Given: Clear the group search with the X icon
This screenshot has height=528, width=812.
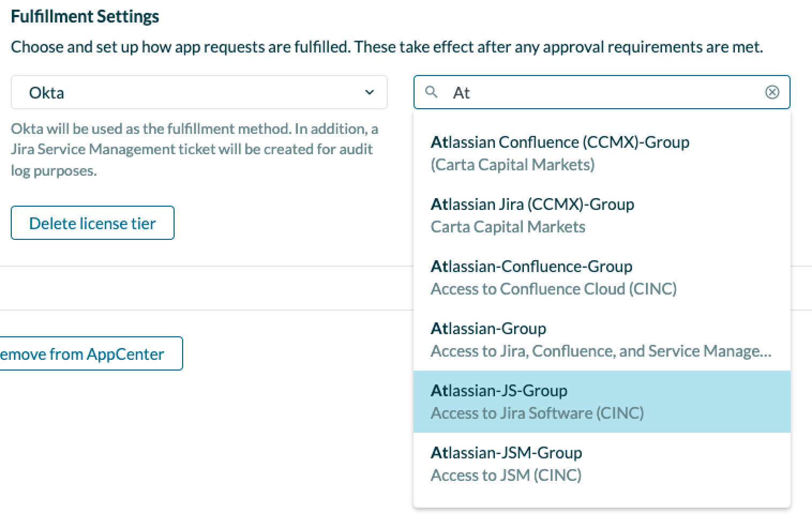Looking at the screenshot, I should 772,92.
